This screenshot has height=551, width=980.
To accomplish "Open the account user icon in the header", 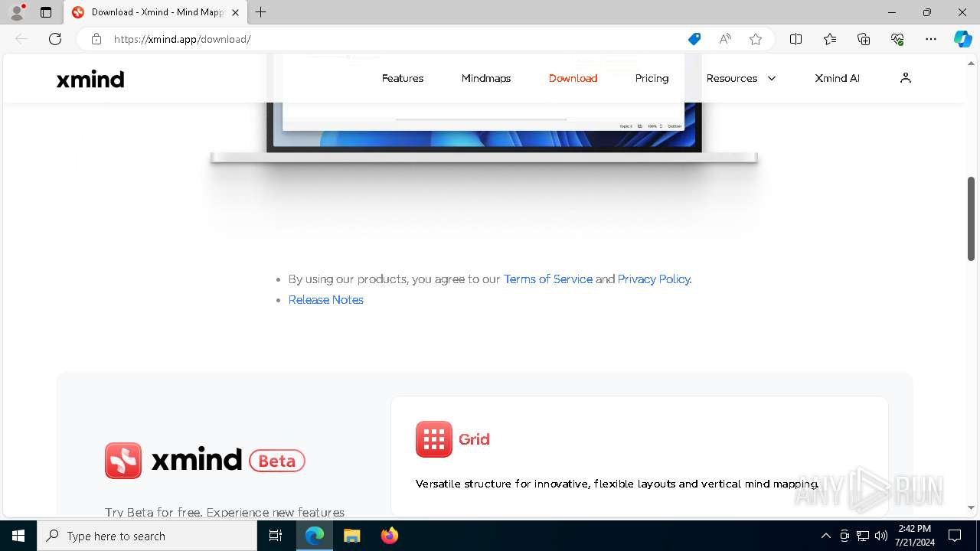I will (906, 78).
